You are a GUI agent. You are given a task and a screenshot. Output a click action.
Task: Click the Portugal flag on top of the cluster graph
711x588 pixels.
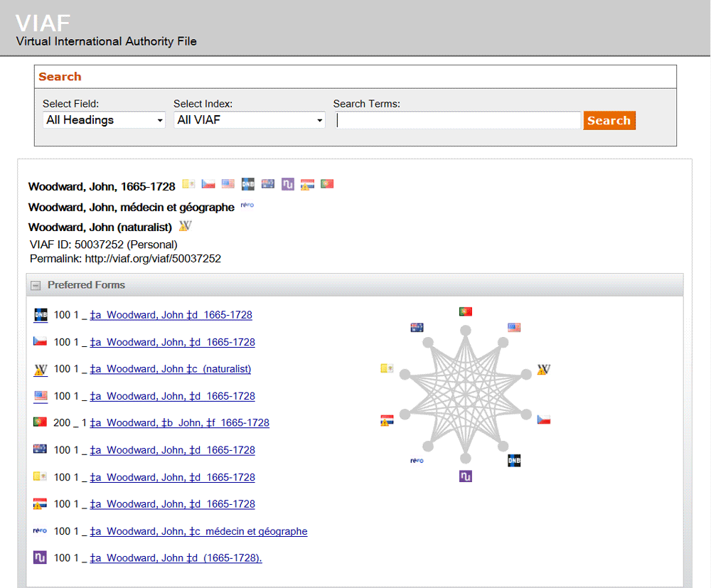coord(466,311)
